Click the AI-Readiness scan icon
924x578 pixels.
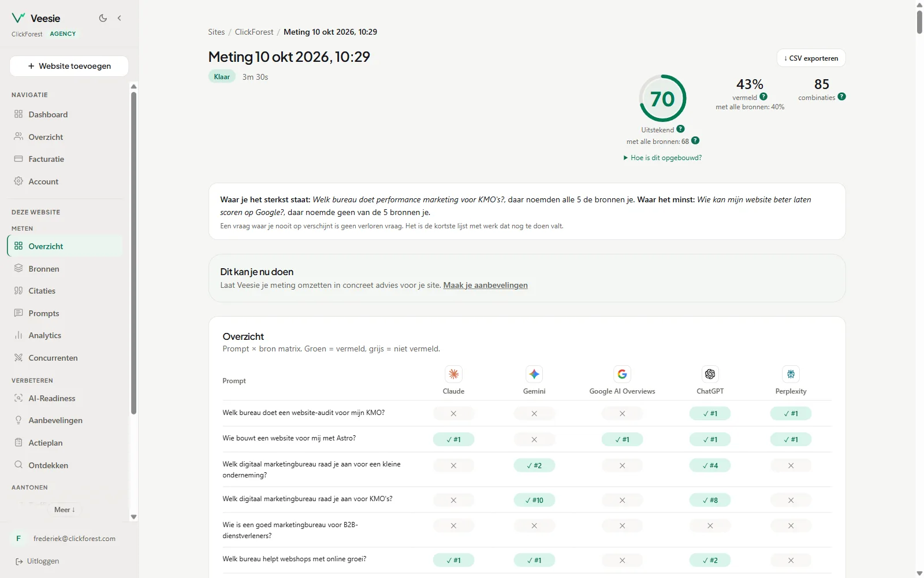(x=18, y=398)
